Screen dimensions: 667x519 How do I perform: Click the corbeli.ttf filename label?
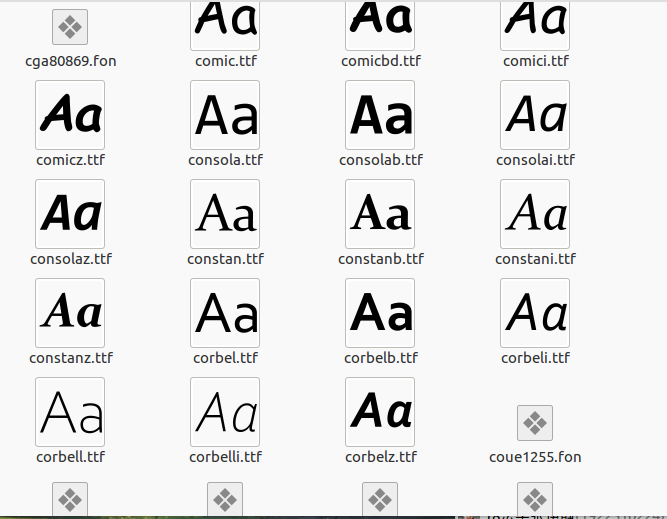pos(535,358)
